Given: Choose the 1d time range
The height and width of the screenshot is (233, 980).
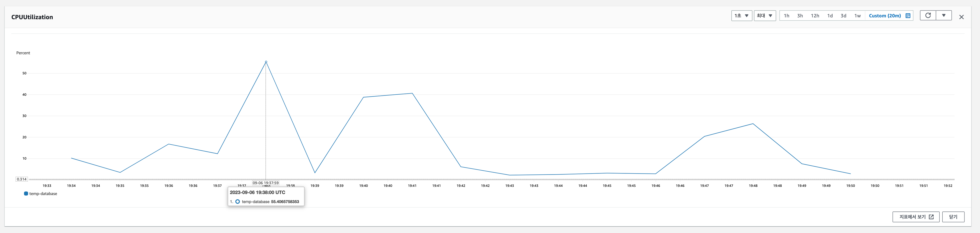Looking at the screenshot, I should [830, 16].
